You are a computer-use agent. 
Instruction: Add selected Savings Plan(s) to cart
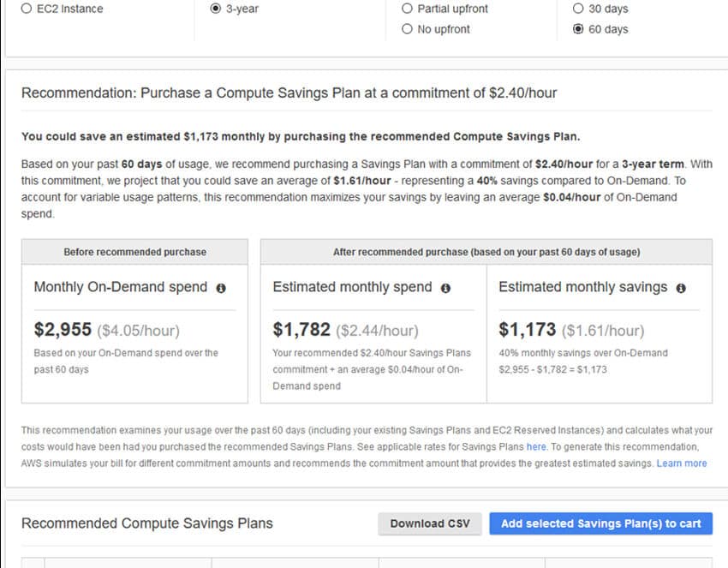tap(600, 523)
